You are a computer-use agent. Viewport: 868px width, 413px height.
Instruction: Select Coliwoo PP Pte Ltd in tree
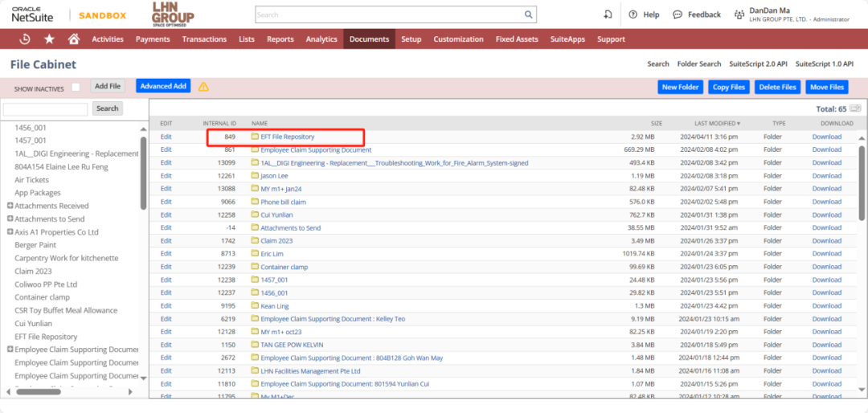click(x=46, y=284)
